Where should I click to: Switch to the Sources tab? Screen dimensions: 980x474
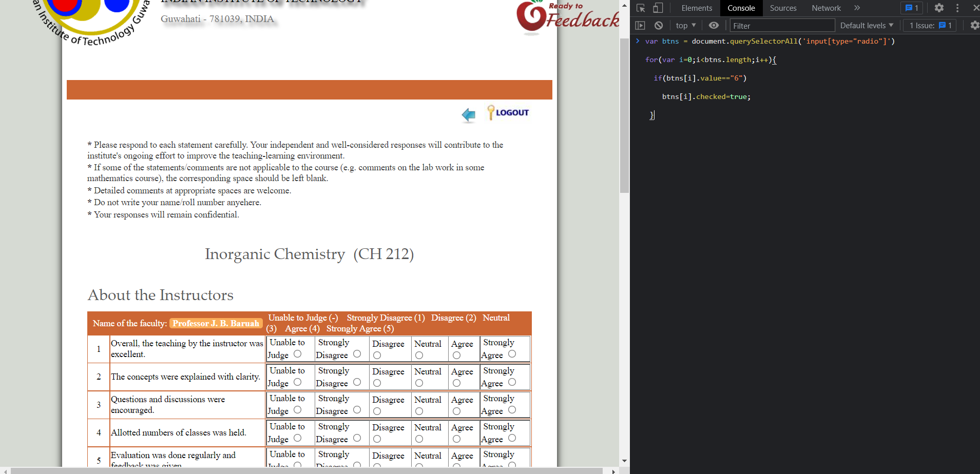(x=783, y=8)
